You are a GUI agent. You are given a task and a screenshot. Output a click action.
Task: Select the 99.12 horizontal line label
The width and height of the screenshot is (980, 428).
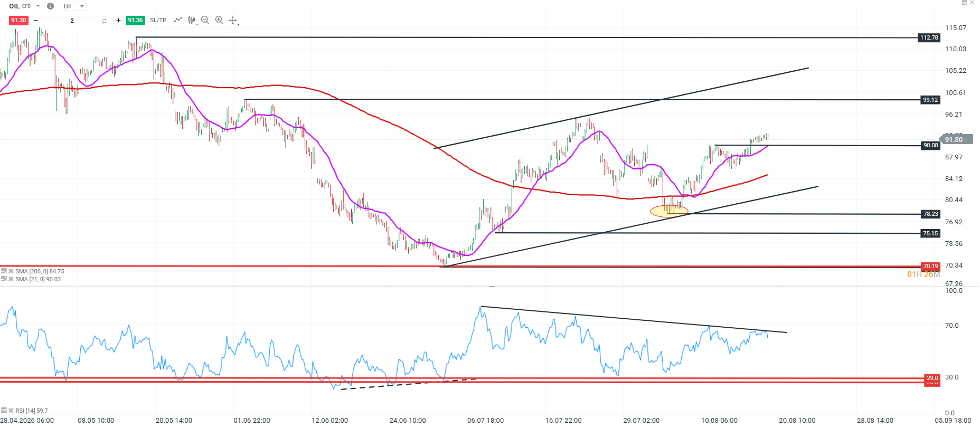pyautogui.click(x=930, y=100)
